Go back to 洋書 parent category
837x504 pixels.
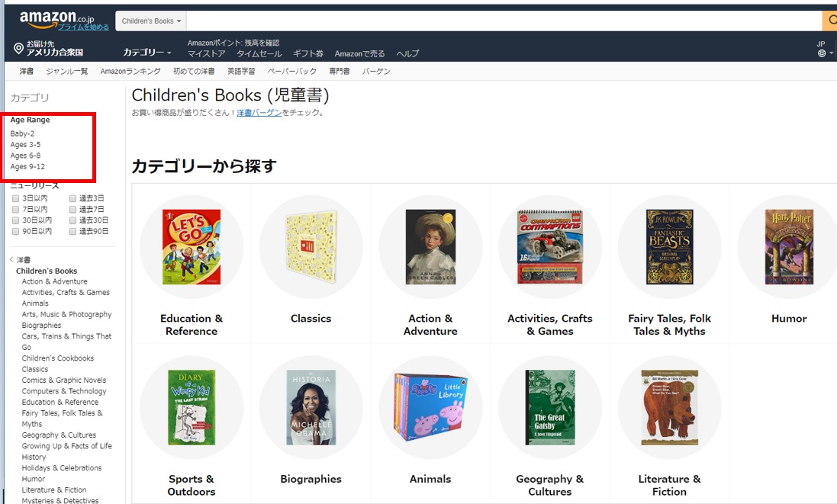point(23,260)
